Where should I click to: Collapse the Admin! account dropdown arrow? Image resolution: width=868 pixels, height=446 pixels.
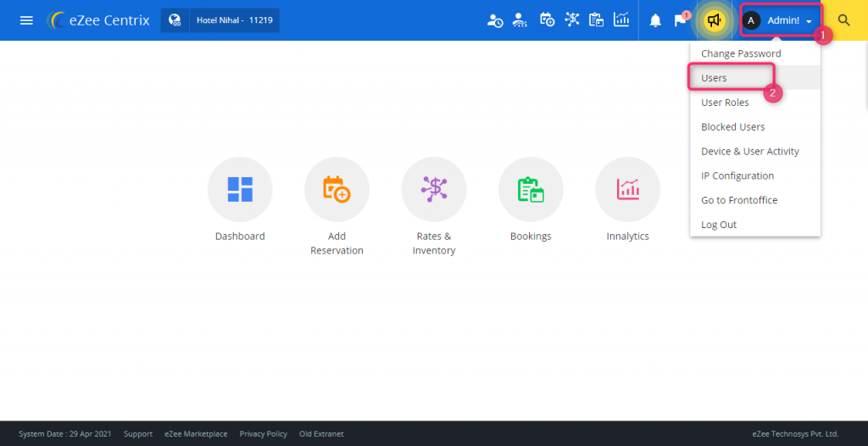point(810,21)
